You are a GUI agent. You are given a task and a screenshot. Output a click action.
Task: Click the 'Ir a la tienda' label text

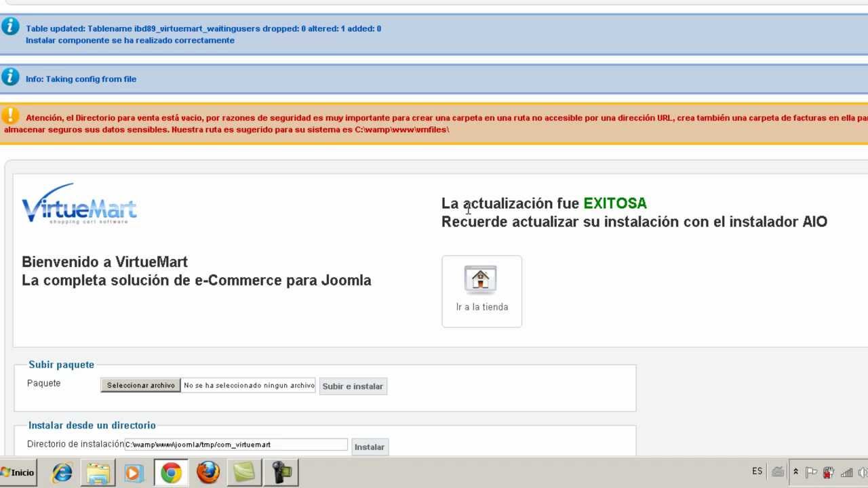click(481, 307)
